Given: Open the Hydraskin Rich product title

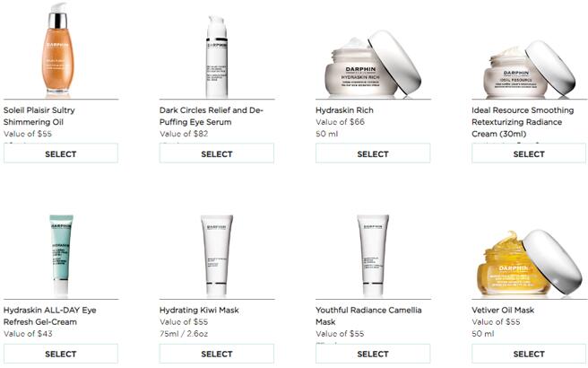Looking at the screenshot, I should 344,110.
